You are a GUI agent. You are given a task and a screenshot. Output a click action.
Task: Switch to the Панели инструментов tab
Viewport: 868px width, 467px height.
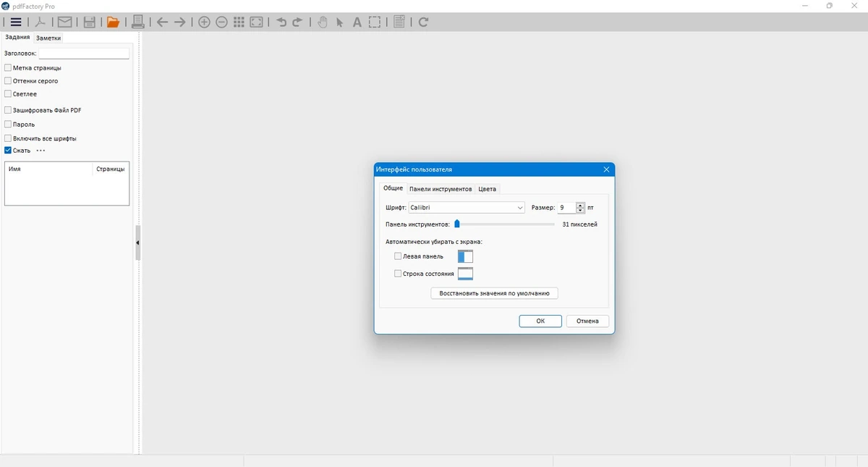click(x=441, y=189)
